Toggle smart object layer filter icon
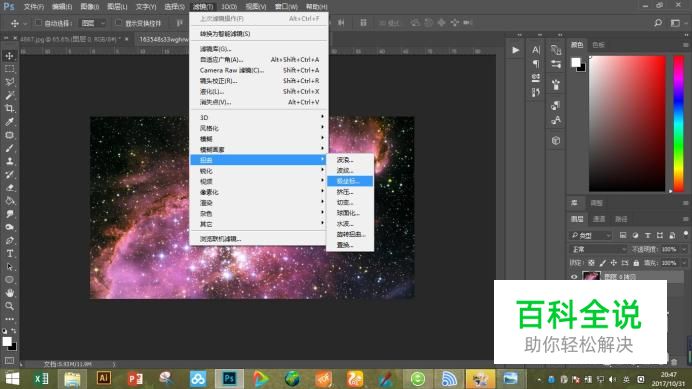 click(x=672, y=235)
